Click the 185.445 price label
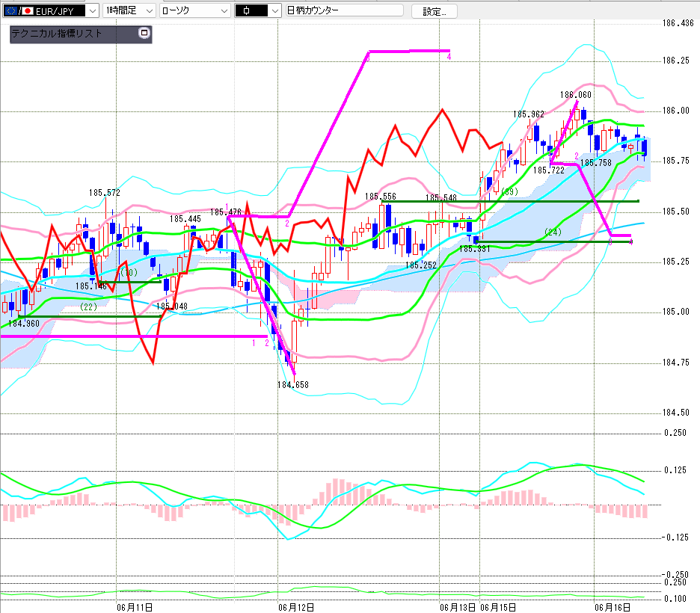This screenshot has height=613, width=700. click(x=185, y=218)
